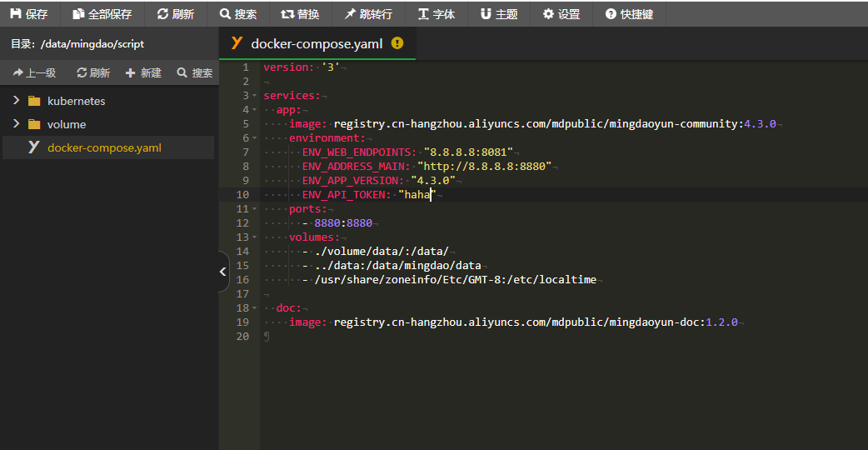The image size is (868, 450).
Task: Open the Font (字体) settings
Action: pos(436,14)
